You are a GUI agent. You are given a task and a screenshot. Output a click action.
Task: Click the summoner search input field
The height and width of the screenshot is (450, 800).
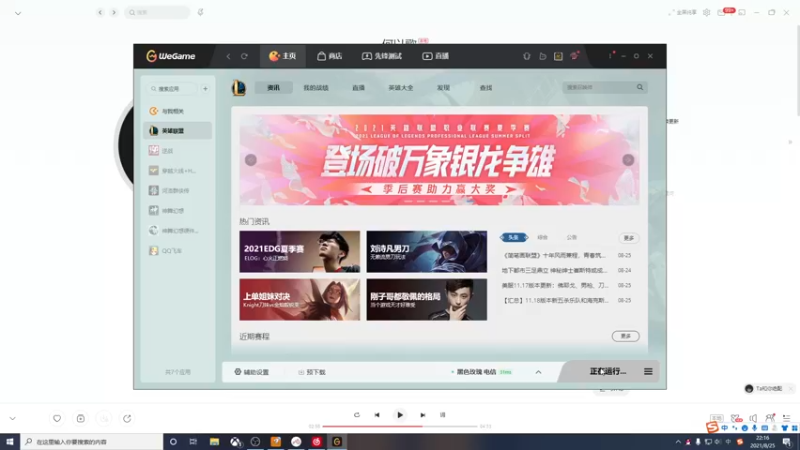pos(598,87)
